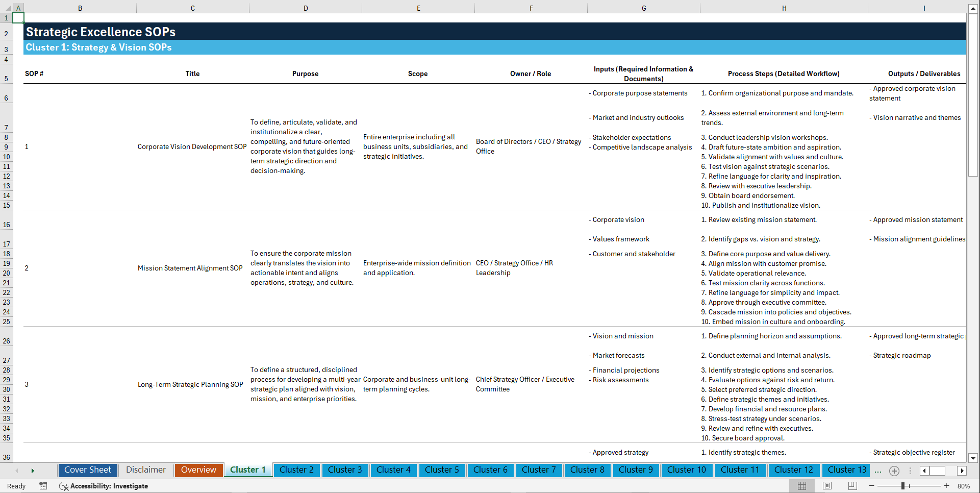Click the next-sheet navigation arrow

coord(33,471)
